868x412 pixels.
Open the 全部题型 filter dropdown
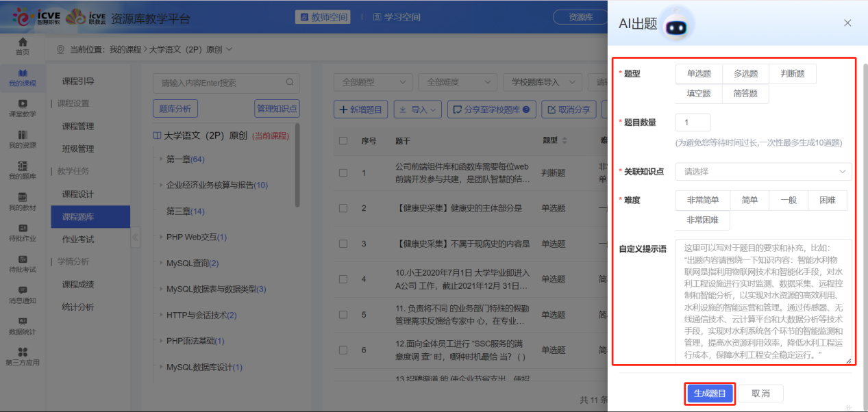(372, 81)
